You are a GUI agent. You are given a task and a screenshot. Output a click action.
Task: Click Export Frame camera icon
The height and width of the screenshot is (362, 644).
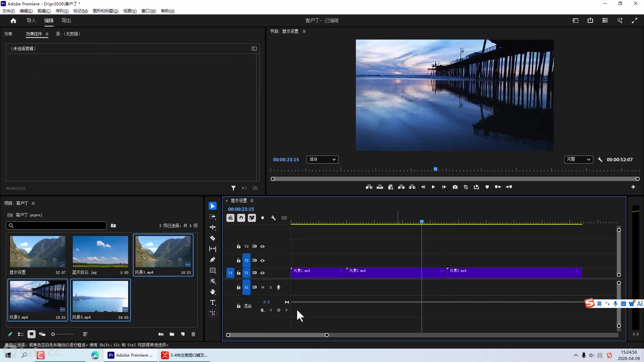coord(455,187)
